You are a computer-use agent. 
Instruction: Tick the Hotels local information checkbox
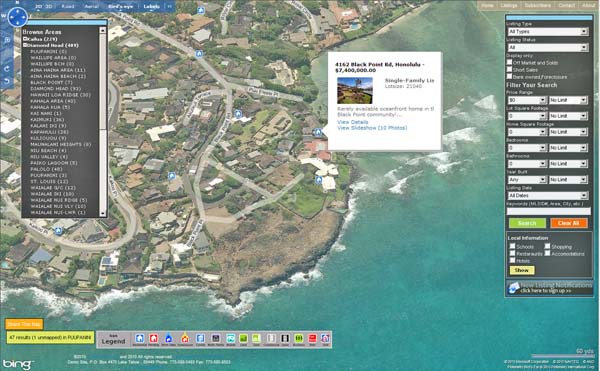click(512, 260)
